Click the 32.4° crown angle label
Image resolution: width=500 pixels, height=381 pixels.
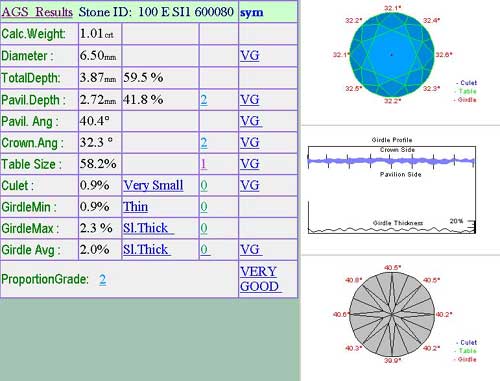click(x=431, y=21)
